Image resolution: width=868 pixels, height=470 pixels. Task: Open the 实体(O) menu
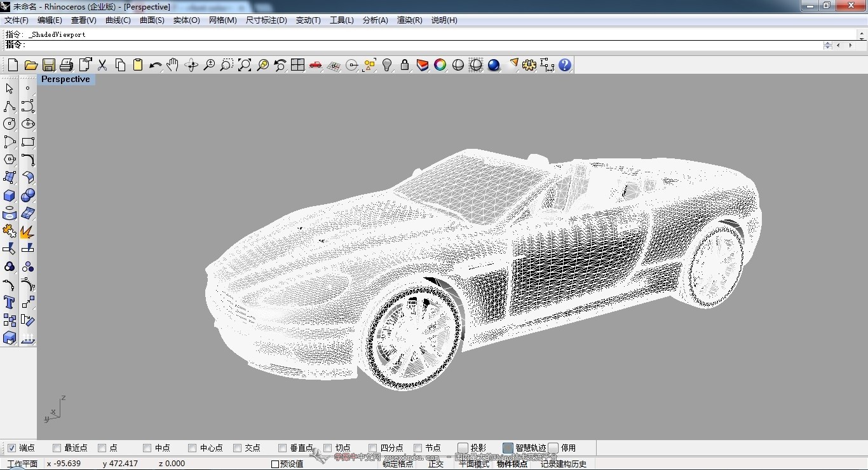coord(186,20)
